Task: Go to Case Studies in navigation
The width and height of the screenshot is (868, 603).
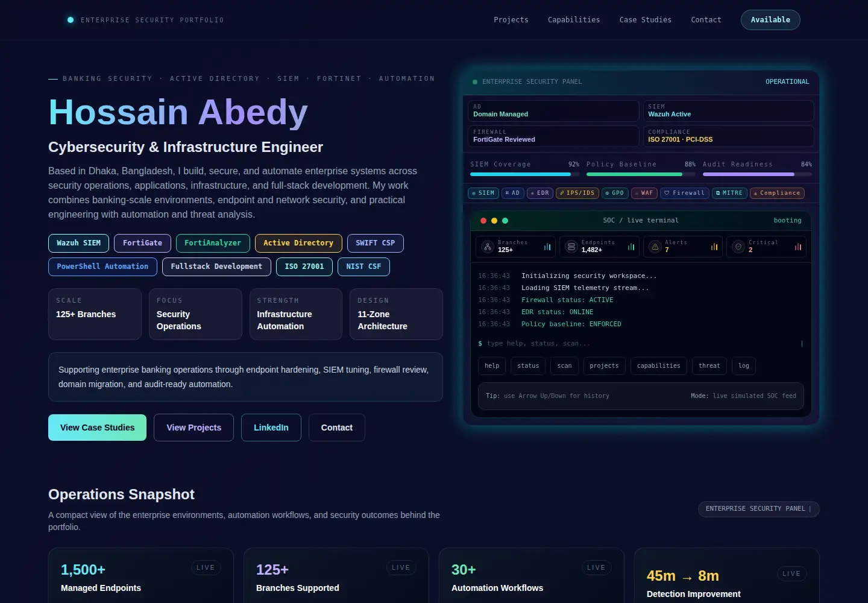Action: click(x=646, y=20)
